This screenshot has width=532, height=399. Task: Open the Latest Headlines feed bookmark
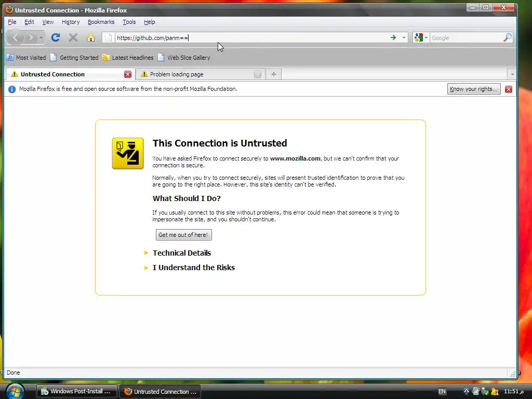[128, 57]
